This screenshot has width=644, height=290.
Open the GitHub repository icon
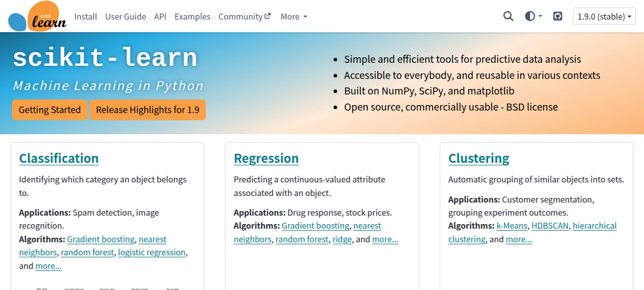(x=557, y=17)
